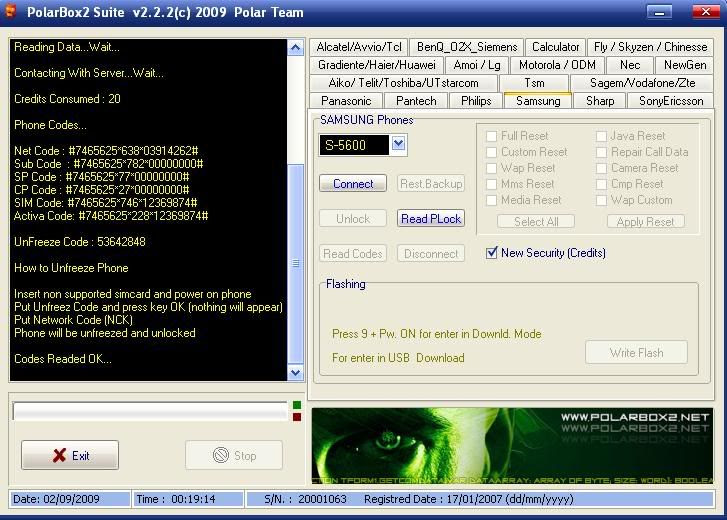This screenshot has height=520, width=727.
Task: Switch to the Alcatel/Avvio/Tcl tab
Action: click(359, 47)
